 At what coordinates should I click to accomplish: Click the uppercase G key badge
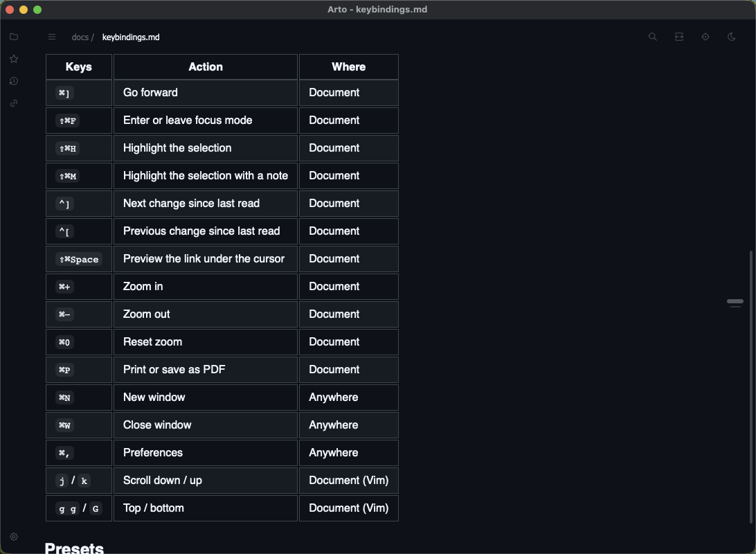(96, 509)
